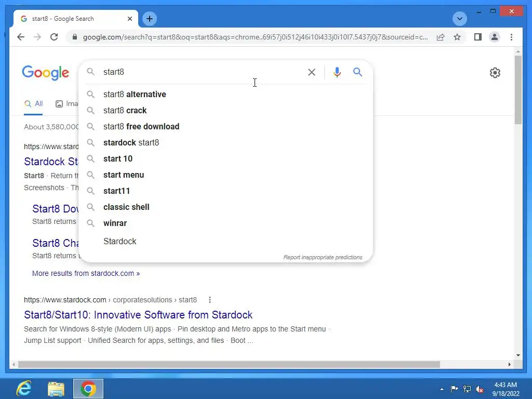Click the muted volume tray icon

point(480,389)
